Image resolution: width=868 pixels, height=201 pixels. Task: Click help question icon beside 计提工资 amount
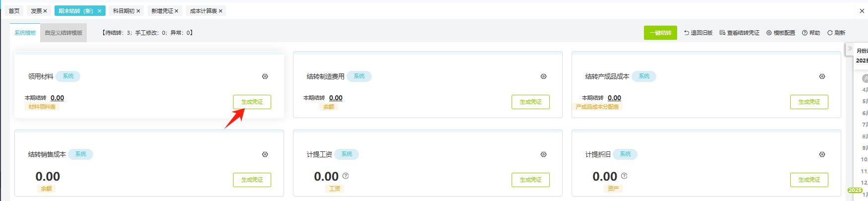coord(346,176)
